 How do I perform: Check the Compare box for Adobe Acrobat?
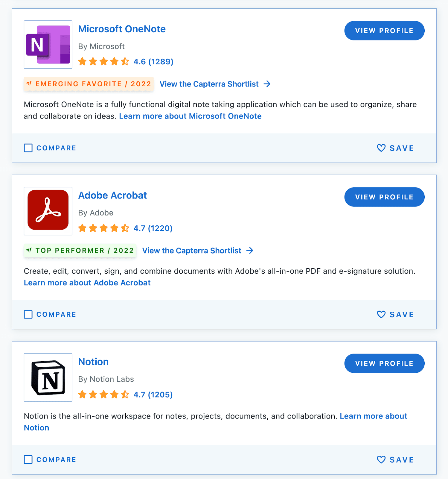tap(28, 315)
